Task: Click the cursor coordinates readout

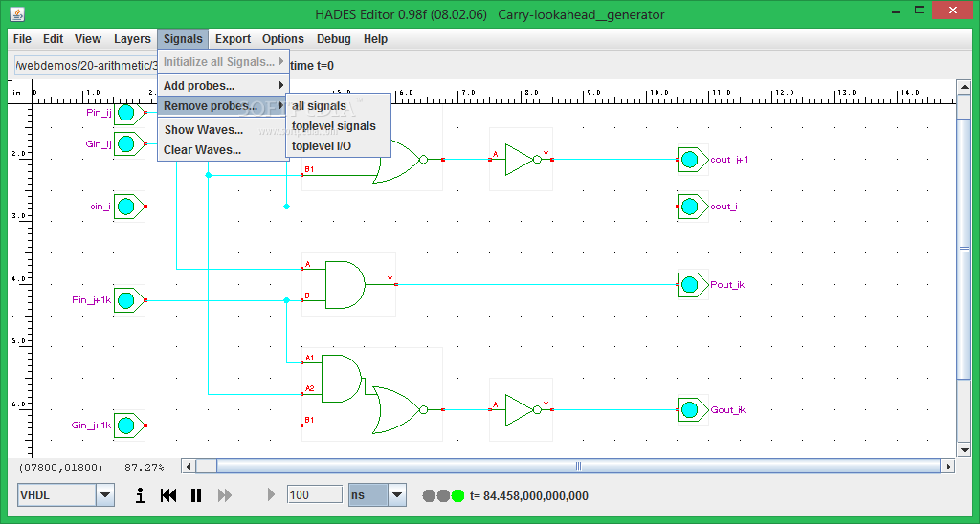Action: [x=60, y=468]
